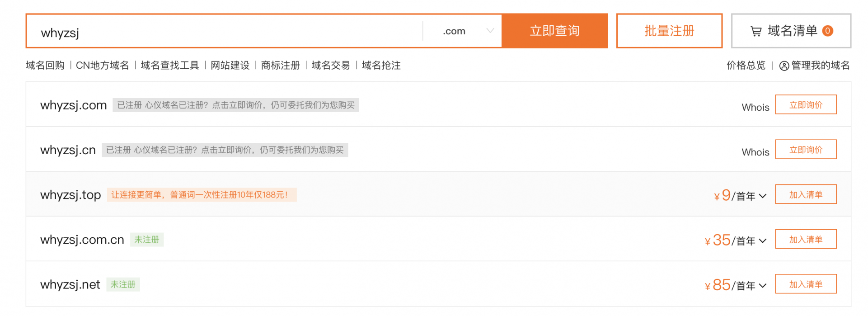Click 立即询价 for whyzsj.com
Viewport: 868px width, 316px height.
pyautogui.click(x=806, y=104)
